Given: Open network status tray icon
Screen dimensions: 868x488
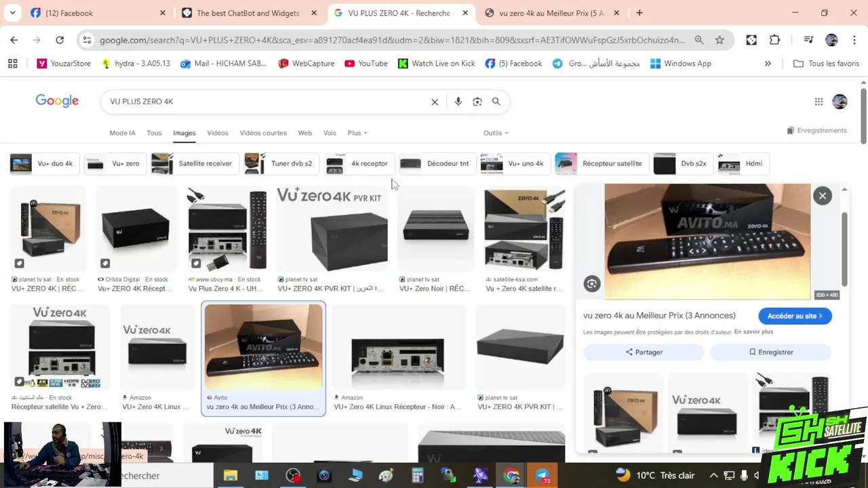Looking at the screenshot, I should pos(729,476).
